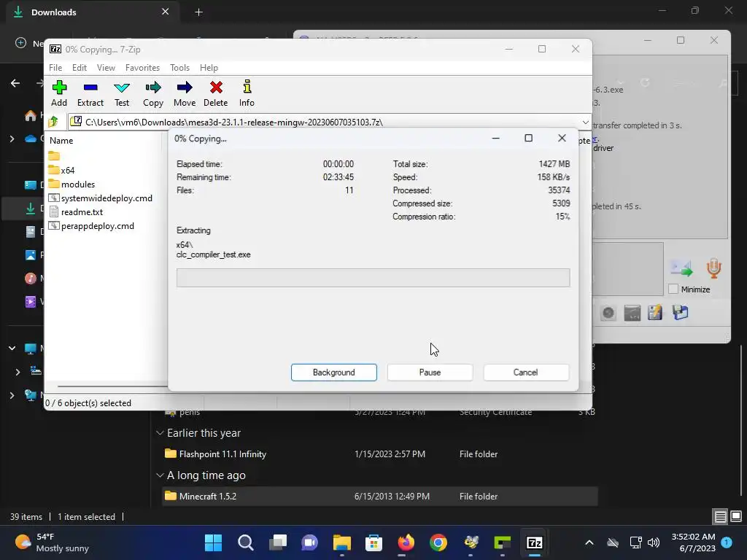This screenshot has width=747, height=560.
Task: Click the Move toolbar icon in 7-Zip
Action: 185,93
